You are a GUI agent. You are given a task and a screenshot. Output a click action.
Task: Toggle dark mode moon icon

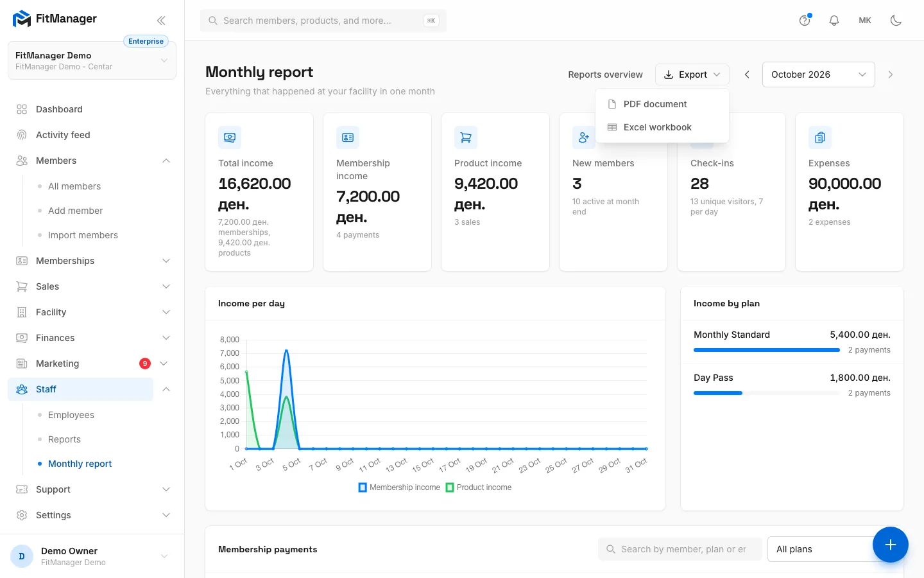pos(896,21)
